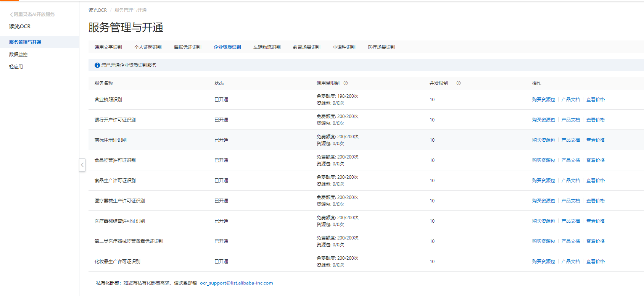644x296 pixels.
Task: Open 产品文档 for 食品生产许可证识别
Action: pyautogui.click(x=571, y=181)
